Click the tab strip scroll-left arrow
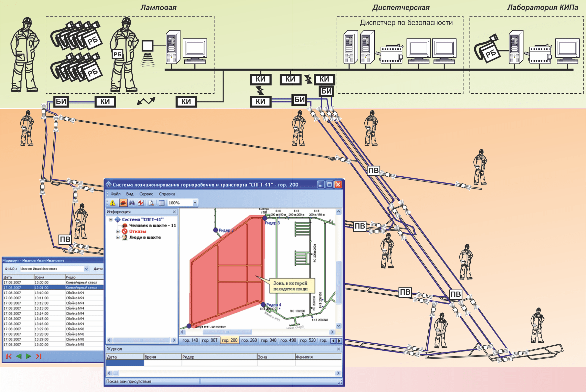Viewport: 586px width, 392px height. 333,341
